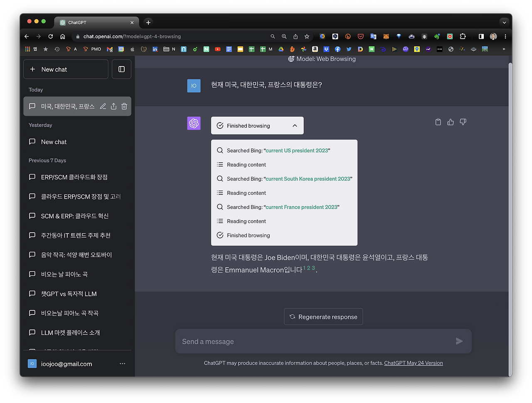
Task: Show more hidden bookmarks
Action: coord(504,49)
